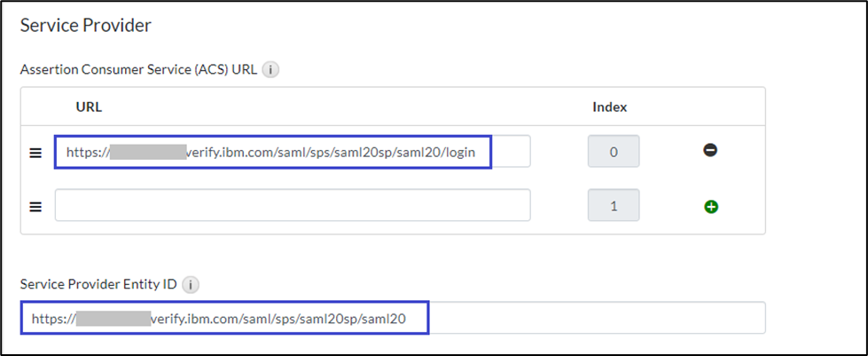Click the Assertion Consumer Service (ACS) URL label
Viewport: 868px width, 356px height.
click(x=139, y=70)
